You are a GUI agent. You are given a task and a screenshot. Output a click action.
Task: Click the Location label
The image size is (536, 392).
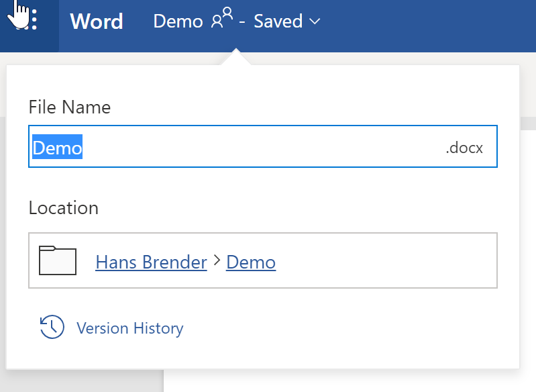point(64,208)
